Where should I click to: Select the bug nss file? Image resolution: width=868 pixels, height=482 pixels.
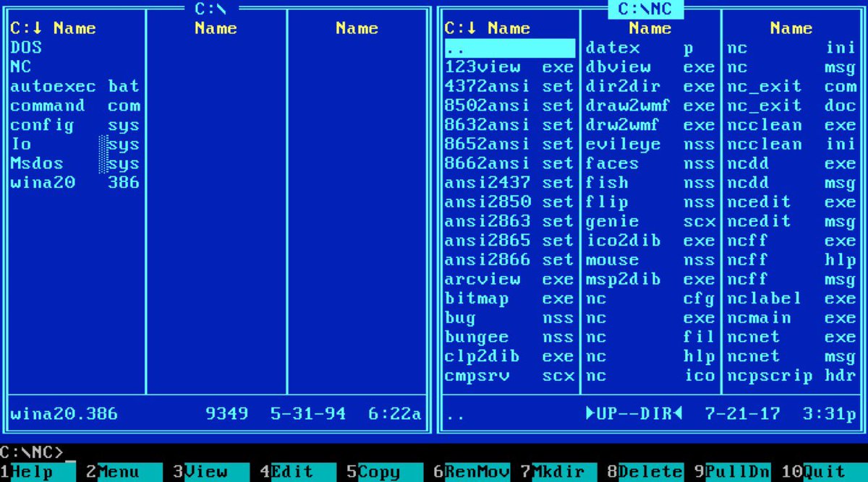pos(509,317)
